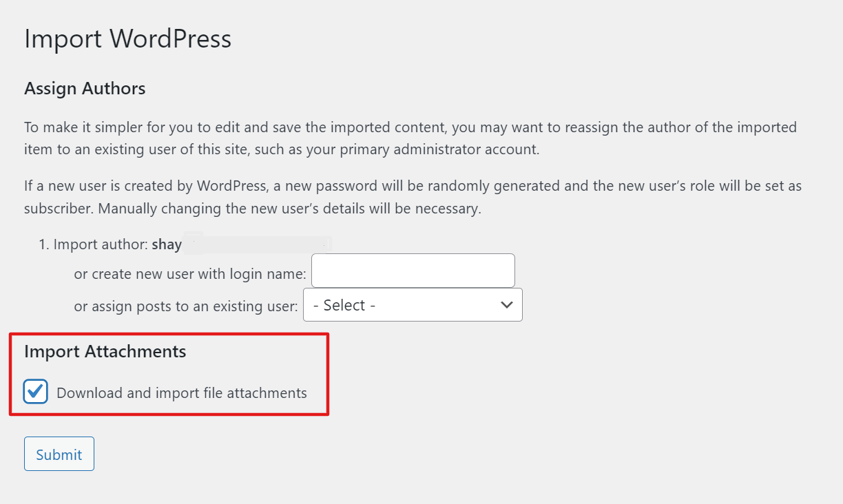Click the chevron arrow on the user select box

click(x=507, y=305)
